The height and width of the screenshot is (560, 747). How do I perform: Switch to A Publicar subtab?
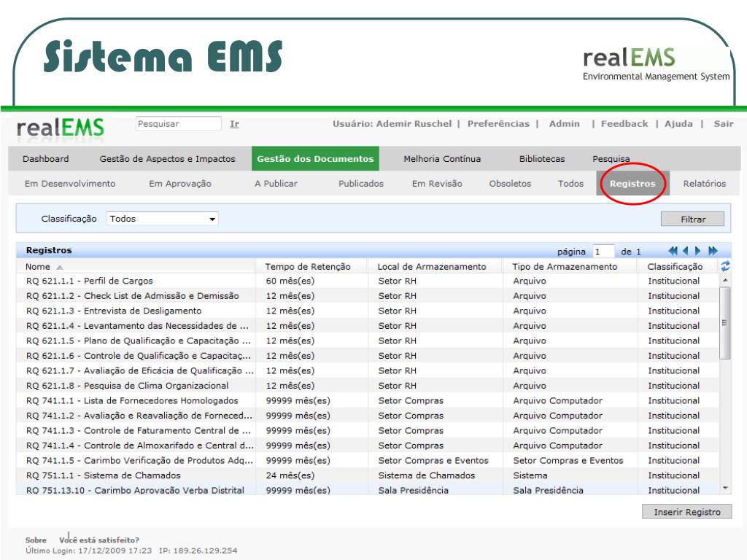click(x=276, y=183)
